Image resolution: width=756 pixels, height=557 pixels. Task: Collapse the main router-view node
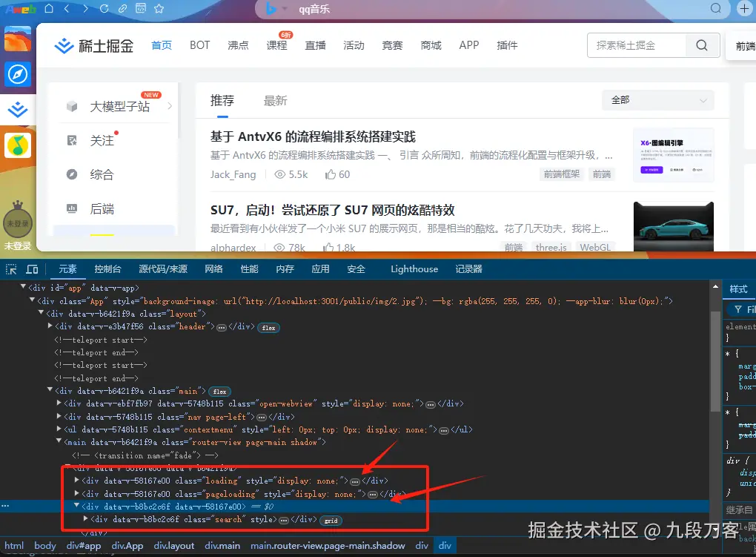[x=59, y=441]
